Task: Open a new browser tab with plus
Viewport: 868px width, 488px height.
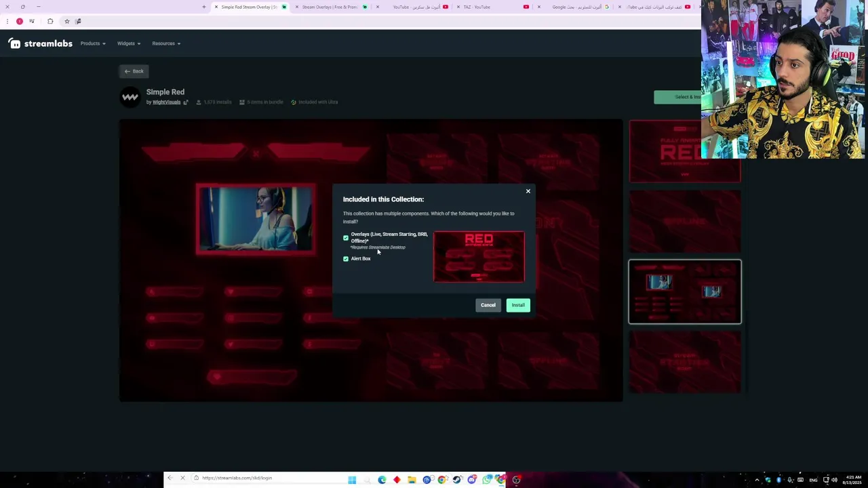Action: (x=203, y=7)
